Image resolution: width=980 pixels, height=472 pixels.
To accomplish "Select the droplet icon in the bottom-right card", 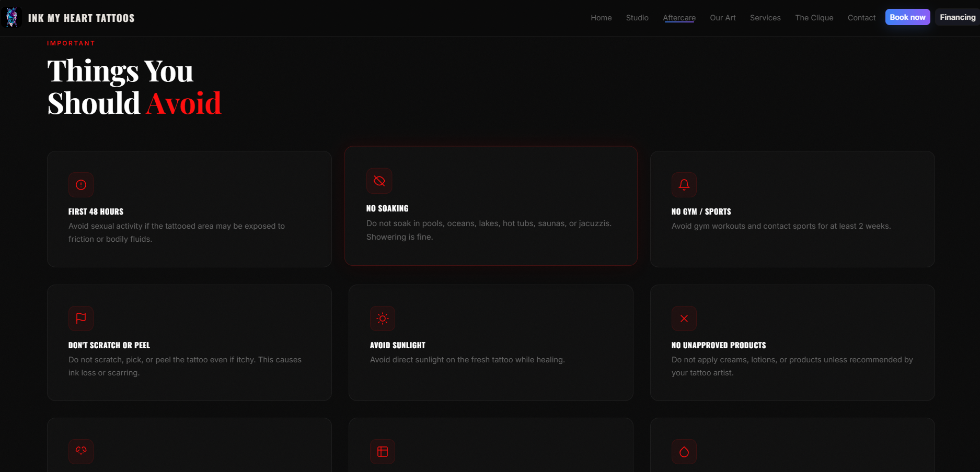I will 684,452.
